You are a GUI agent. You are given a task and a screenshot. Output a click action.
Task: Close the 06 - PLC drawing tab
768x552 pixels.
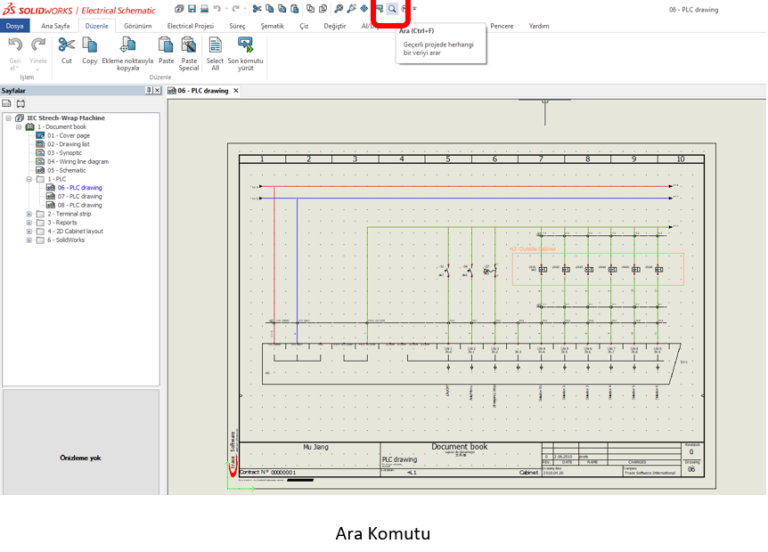236,91
